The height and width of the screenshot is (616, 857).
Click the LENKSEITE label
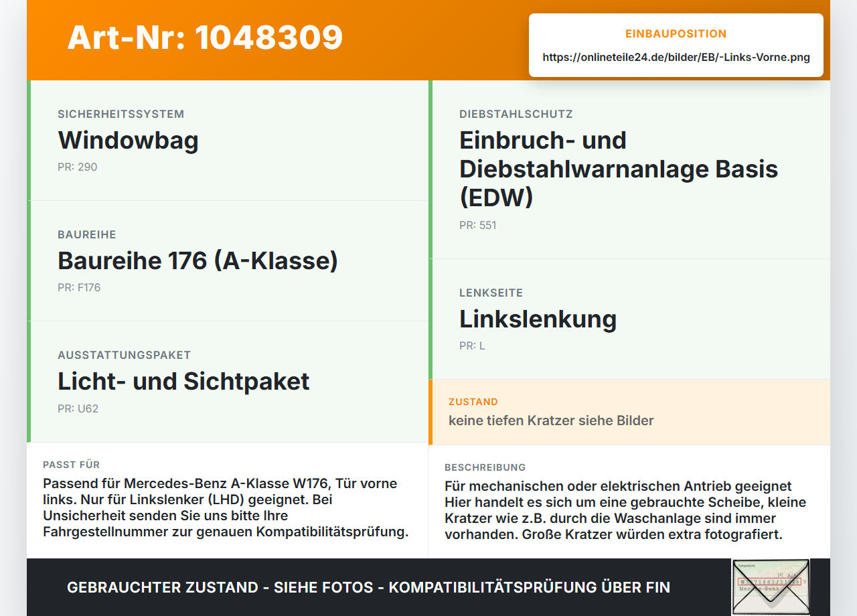[491, 293]
